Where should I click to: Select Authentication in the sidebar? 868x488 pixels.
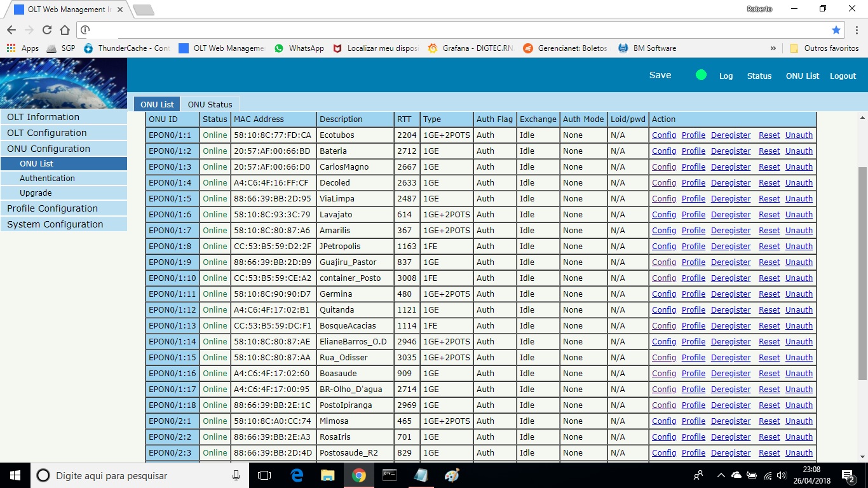(47, 179)
